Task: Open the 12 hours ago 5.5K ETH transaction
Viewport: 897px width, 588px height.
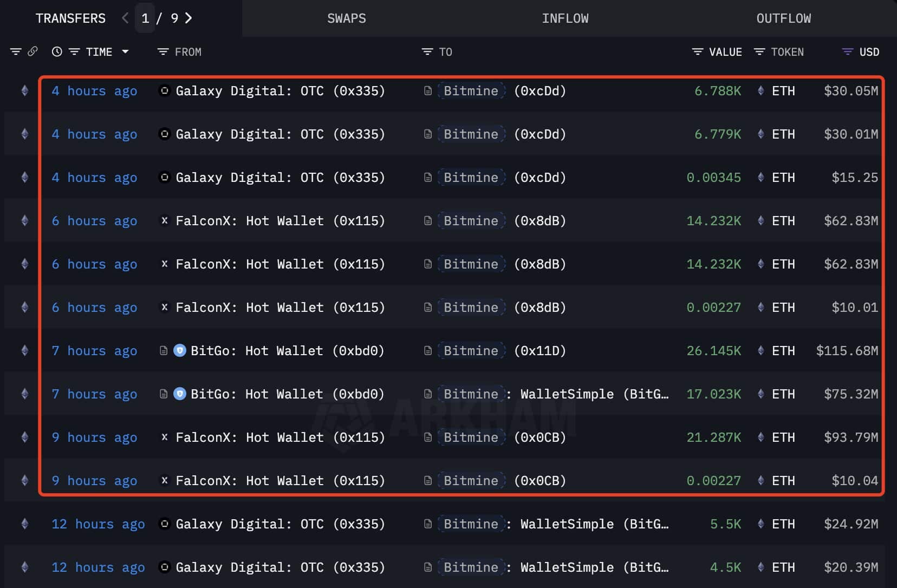Action: point(98,524)
